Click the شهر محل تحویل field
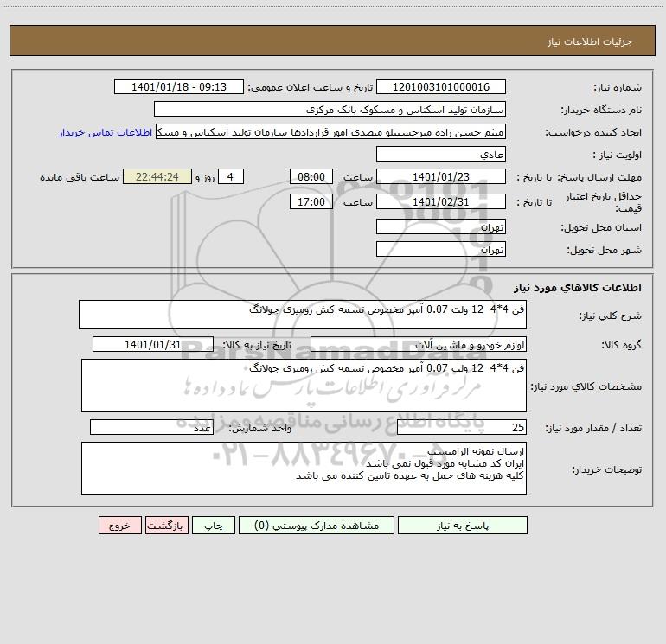Image resolution: width=666 pixels, height=644 pixels. coord(441,249)
